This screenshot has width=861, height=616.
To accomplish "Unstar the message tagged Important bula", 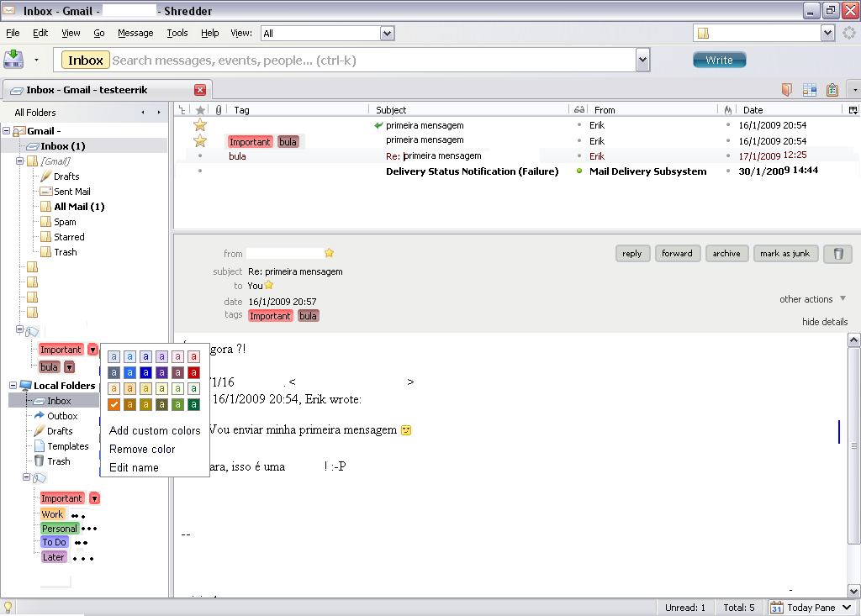I will tap(200, 141).
